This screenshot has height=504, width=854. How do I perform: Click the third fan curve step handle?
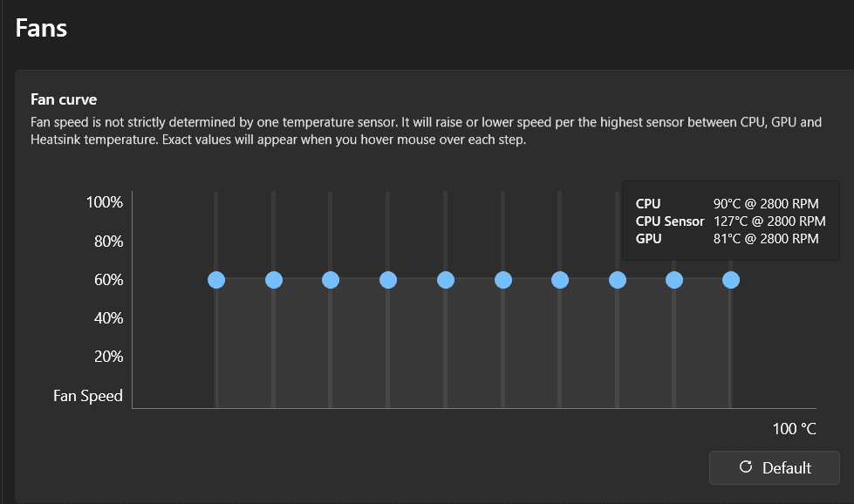(331, 280)
